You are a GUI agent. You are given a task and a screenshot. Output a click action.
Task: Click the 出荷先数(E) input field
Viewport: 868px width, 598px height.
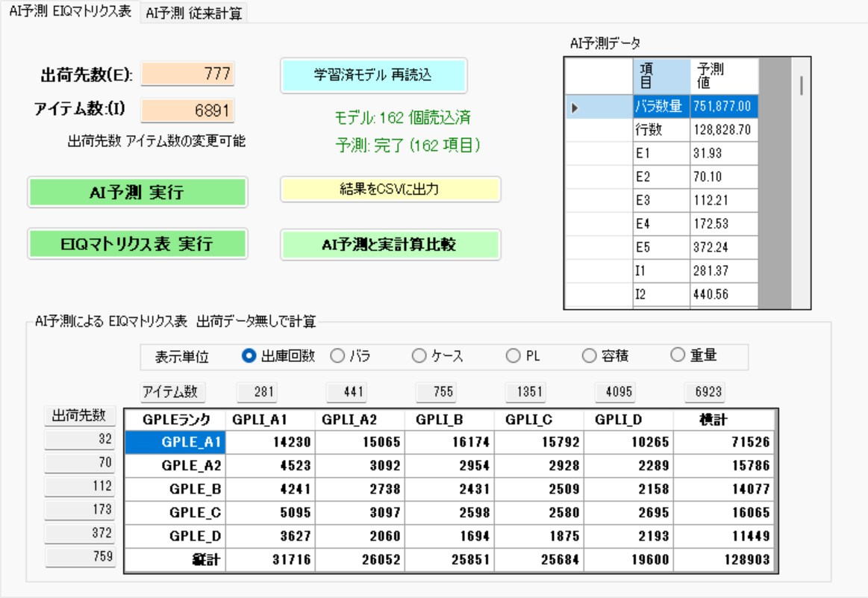pyautogui.click(x=187, y=74)
